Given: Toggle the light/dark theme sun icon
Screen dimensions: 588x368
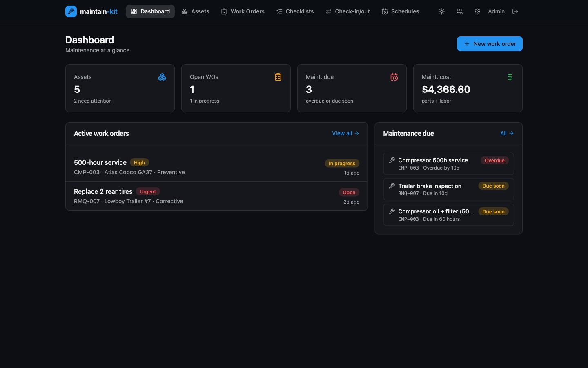Looking at the screenshot, I should [x=441, y=11].
